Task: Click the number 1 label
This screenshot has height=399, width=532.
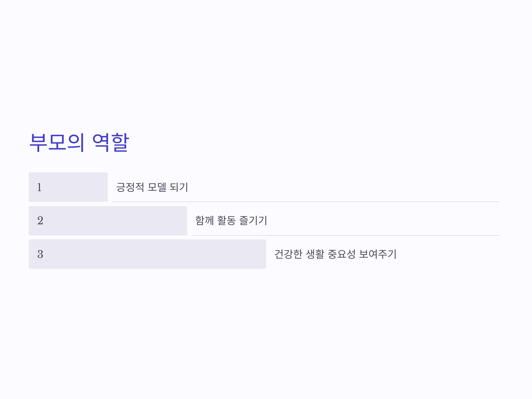Action: pos(39,187)
